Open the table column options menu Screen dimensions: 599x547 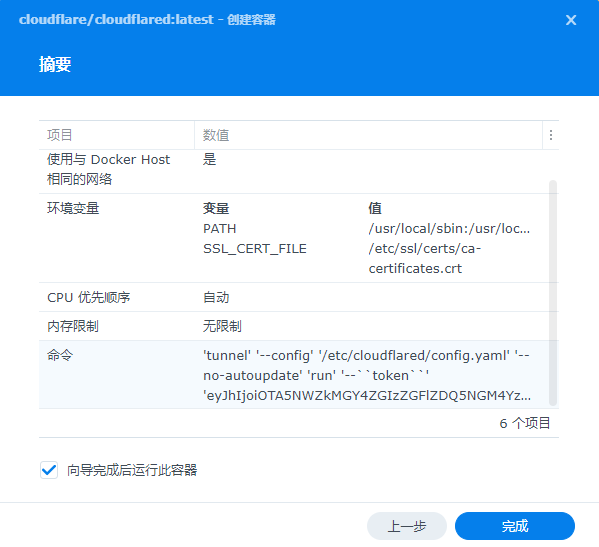pos(550,135)
